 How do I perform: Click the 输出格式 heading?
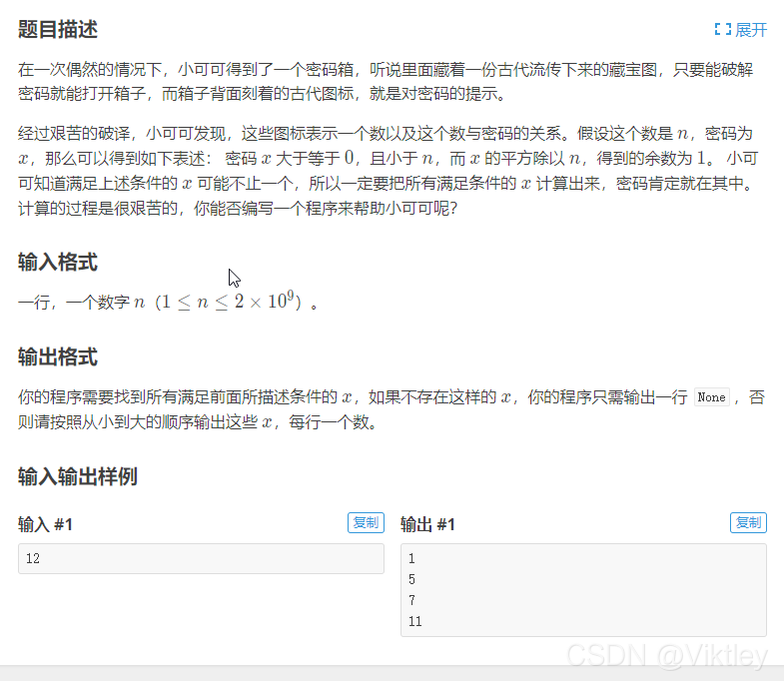pyautogui.click(x=58, y=357)
